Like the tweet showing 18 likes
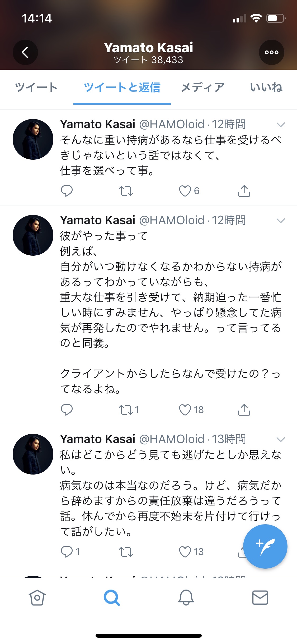297x644 pixels. click(185, 410)
